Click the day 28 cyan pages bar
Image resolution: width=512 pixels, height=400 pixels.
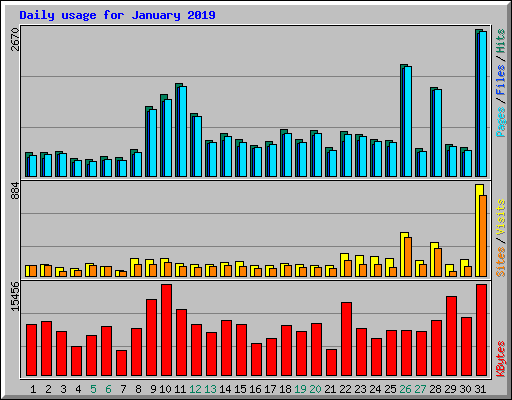[x=438, y=133]
